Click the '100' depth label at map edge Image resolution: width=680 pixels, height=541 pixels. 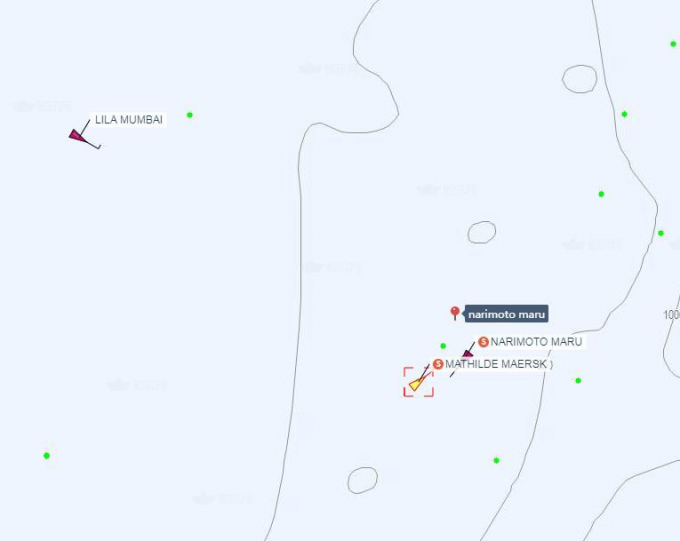click(x=671, y=315)
